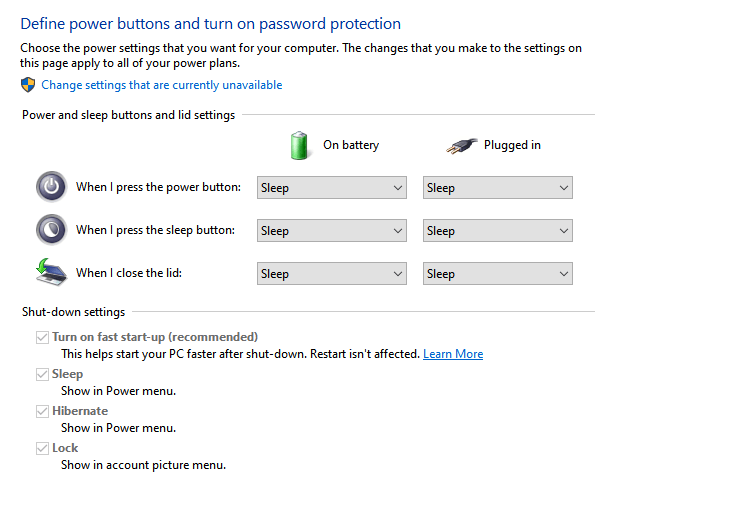The width and height of the screenshot is (738, 524).
Task: Click the Hibernate option label
Action: pos(80,411)
